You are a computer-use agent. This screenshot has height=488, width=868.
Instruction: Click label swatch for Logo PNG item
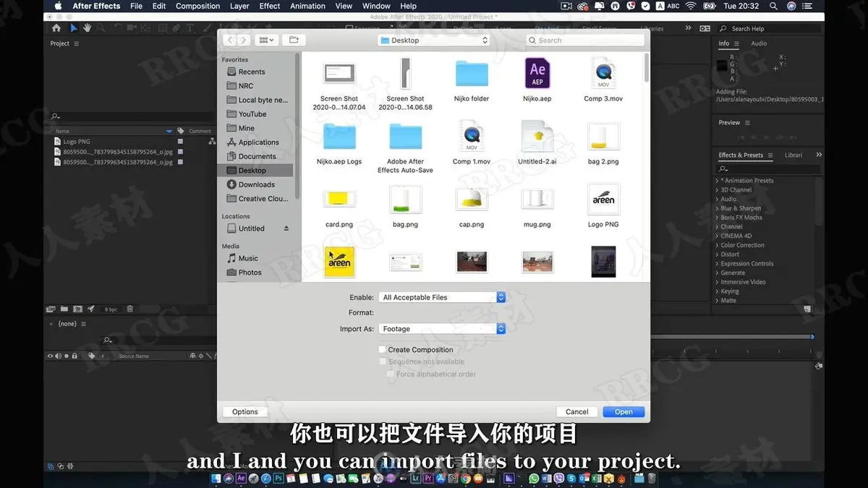coord(180,142)
